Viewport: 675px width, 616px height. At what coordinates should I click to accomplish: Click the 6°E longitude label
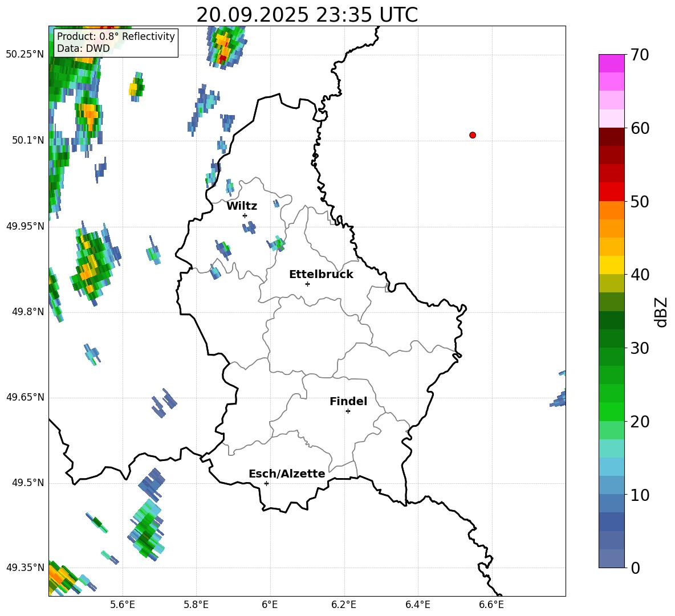click(270, 605)
